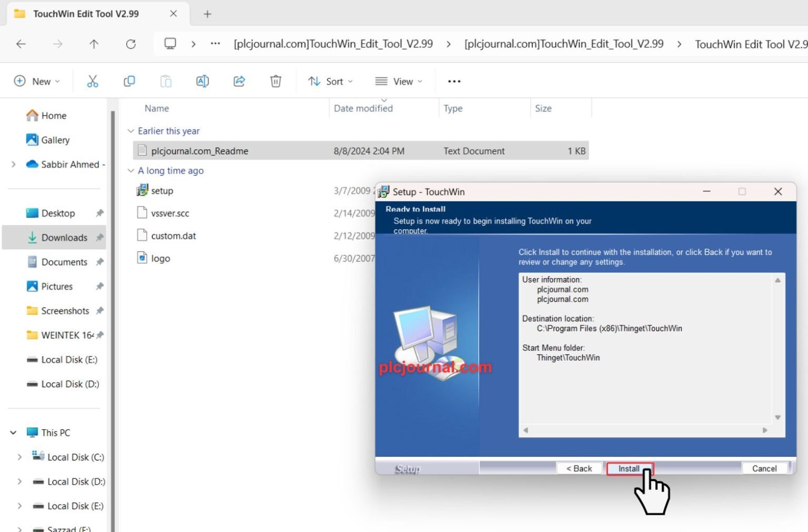This screenshot has height=532, width=808.
Task: Expand the Sabbir Ahmed OneDrive entry
Action: [x=13, y=164]
